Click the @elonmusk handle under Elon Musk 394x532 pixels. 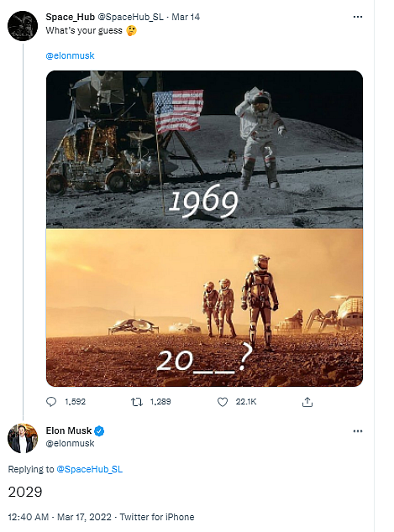tap(70, 443)
